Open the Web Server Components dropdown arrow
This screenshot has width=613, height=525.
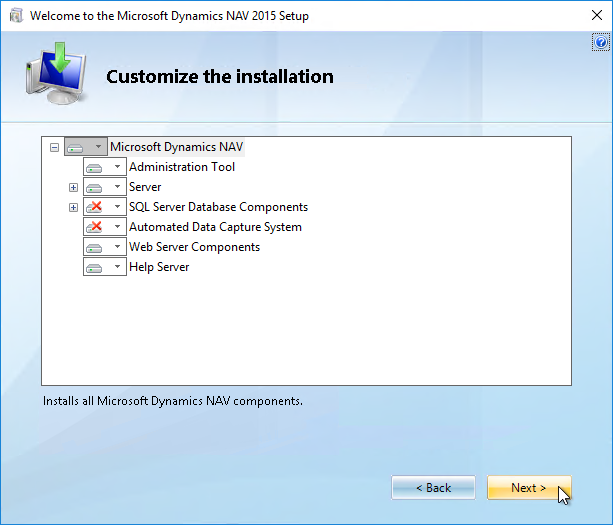click(117, 246)
